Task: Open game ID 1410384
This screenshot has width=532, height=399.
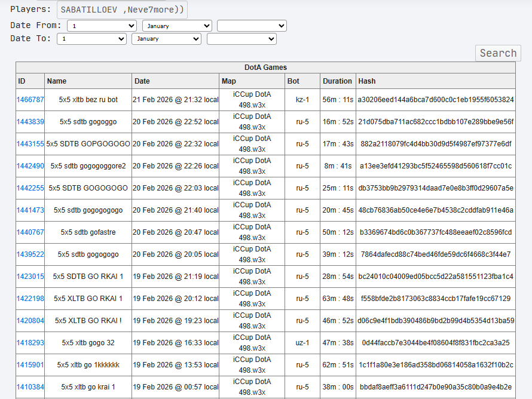Action: point(30,387)
